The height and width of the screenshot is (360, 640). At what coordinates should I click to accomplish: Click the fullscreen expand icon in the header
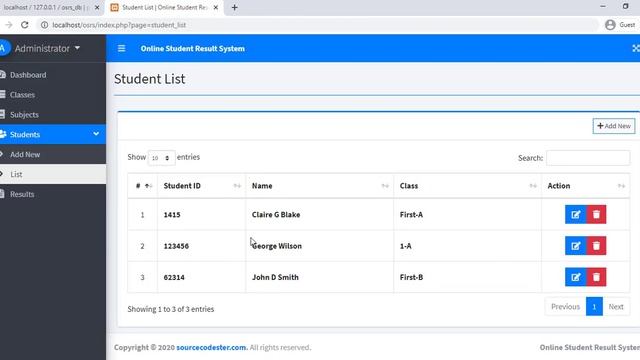tap(636, 49)
